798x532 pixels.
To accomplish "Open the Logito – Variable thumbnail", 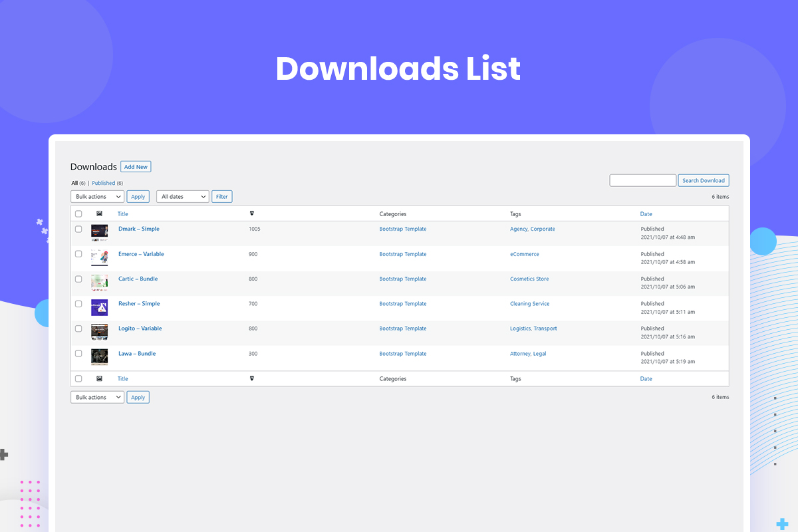I will point(100,332).
